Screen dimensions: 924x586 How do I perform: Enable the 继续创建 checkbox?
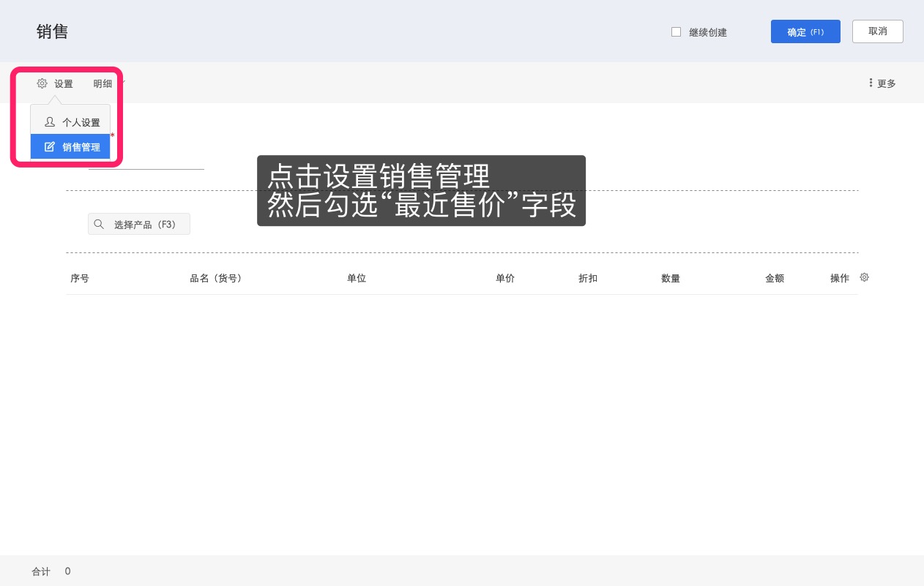[676, 31]
